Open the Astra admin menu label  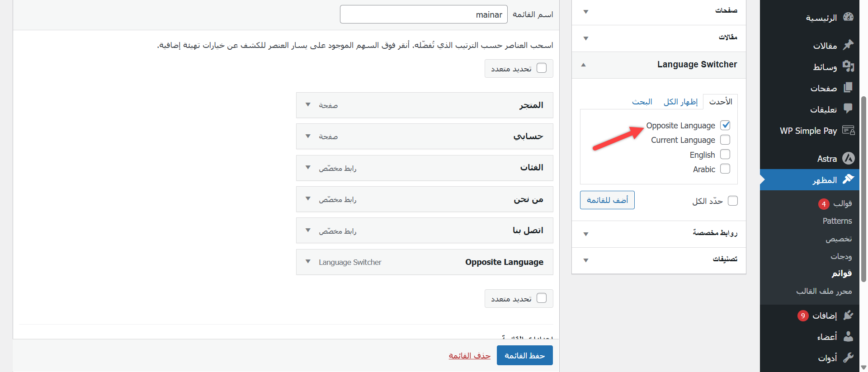(x=827, y=159)
